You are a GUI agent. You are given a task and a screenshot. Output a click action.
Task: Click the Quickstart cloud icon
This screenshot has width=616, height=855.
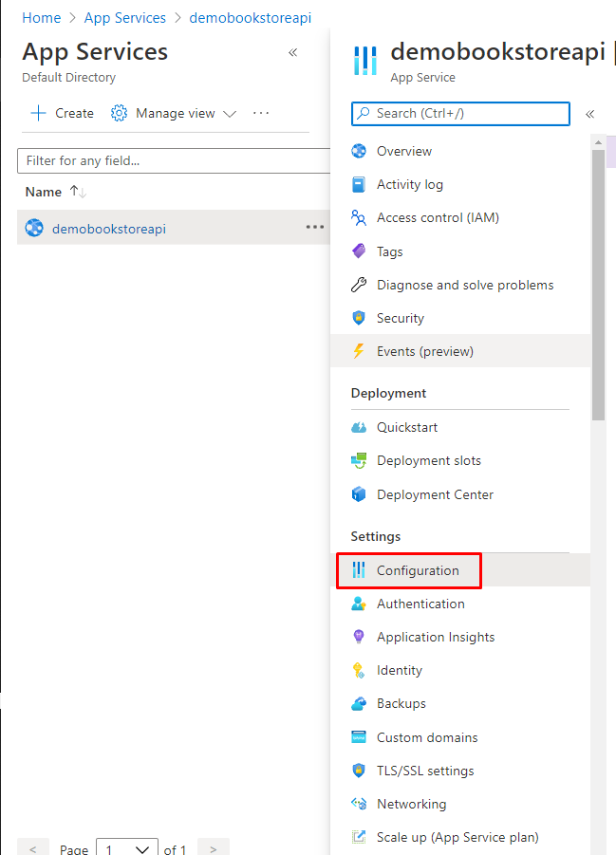coord(359,427)
